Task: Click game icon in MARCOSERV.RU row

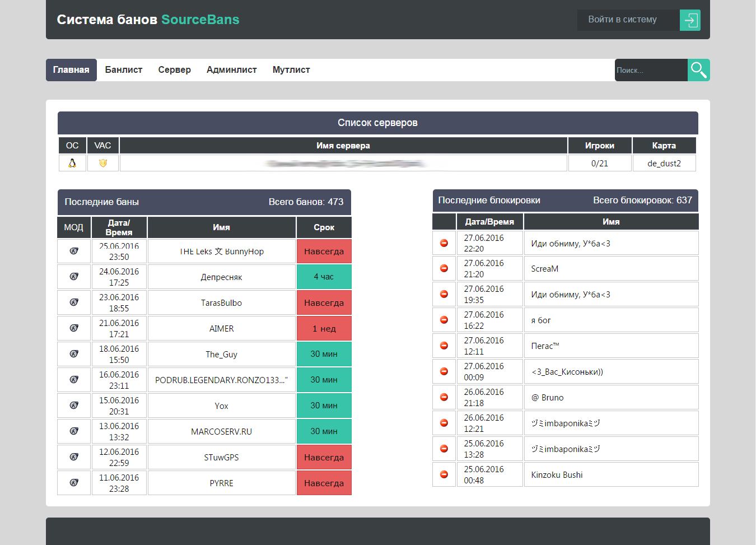Action: pos(74,431)
